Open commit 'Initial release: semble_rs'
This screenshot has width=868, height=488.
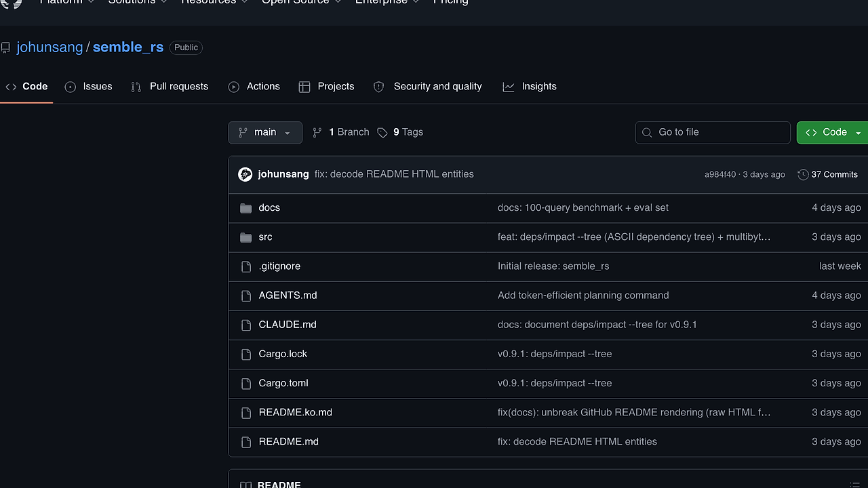553,266
